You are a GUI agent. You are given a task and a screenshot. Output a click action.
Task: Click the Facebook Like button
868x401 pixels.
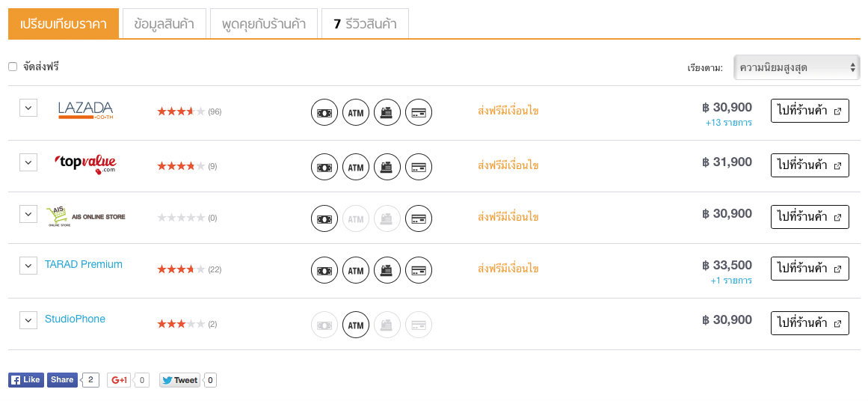pyautogui.click(x=26, y=380)
